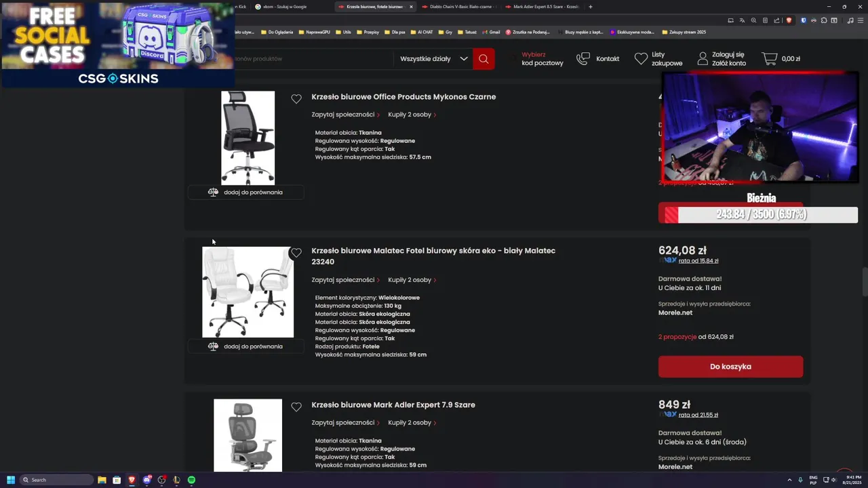Show hidden system tray icons chevron
The width and height of the screenshot is (868, 488).
coord(790,480)
